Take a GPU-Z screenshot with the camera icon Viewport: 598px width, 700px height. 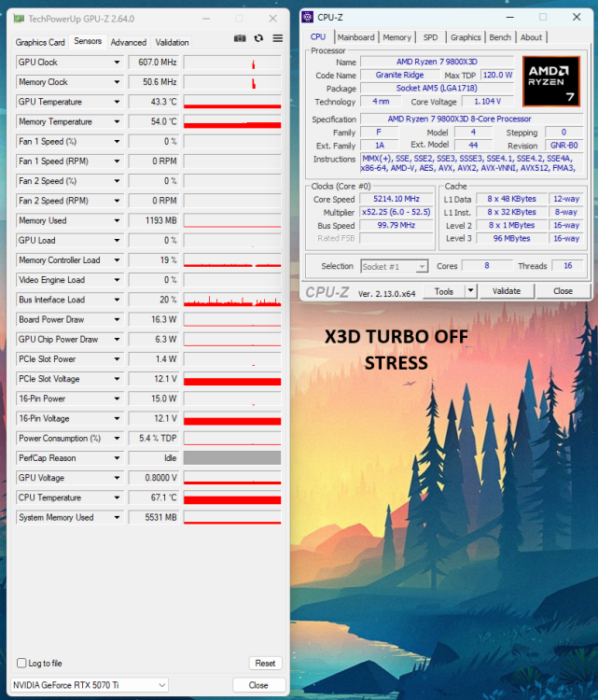(240, 38)
